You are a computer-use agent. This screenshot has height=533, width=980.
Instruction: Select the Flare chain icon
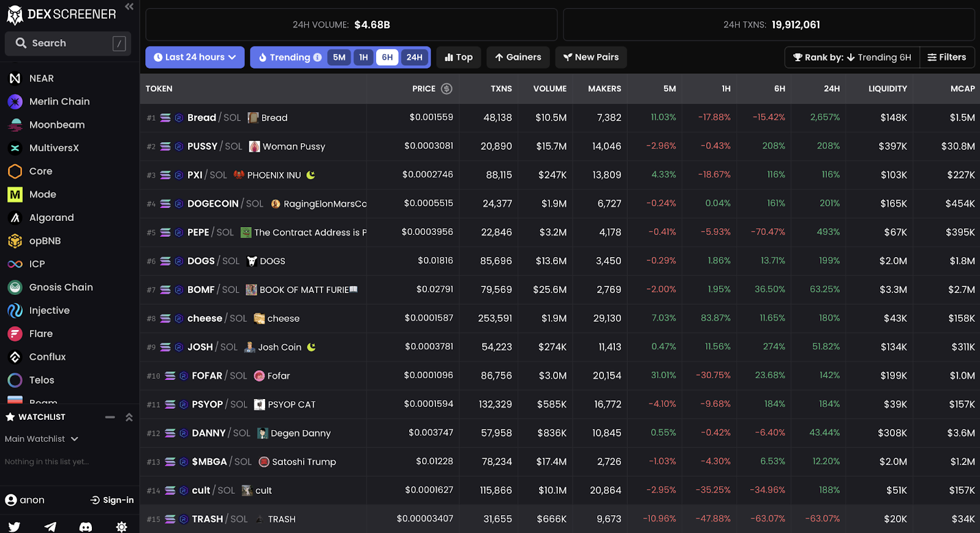click(x=15, y=334)
